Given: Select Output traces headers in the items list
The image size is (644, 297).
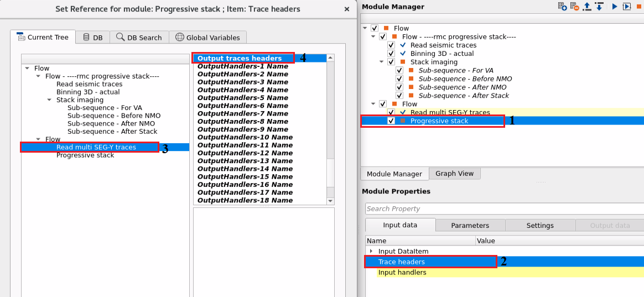Looking at the screenshot, I should [260, 58].
